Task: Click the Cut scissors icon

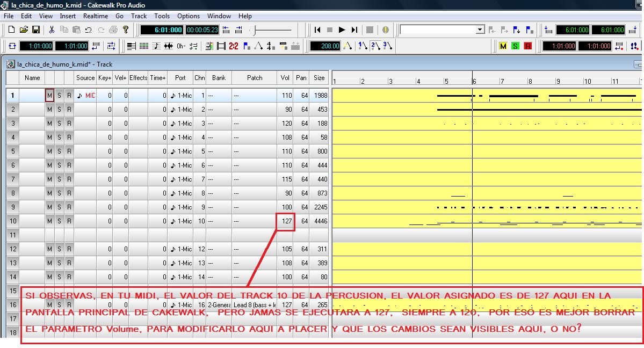Action: [52, 30]
